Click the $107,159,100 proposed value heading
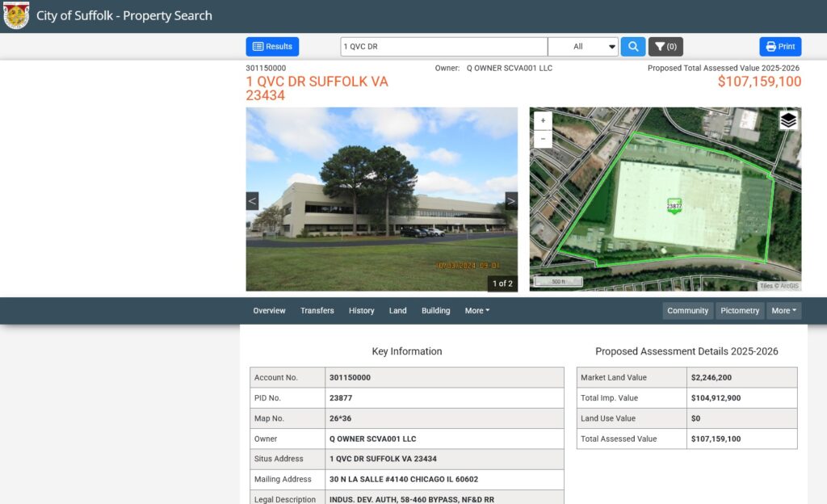 coord(759,82)
